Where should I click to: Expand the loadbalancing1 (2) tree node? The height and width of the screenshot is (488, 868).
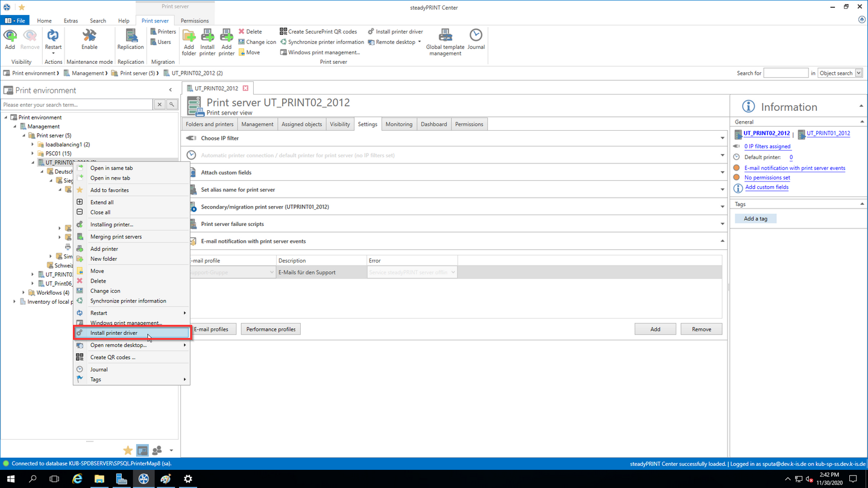(x=33, y=145)
